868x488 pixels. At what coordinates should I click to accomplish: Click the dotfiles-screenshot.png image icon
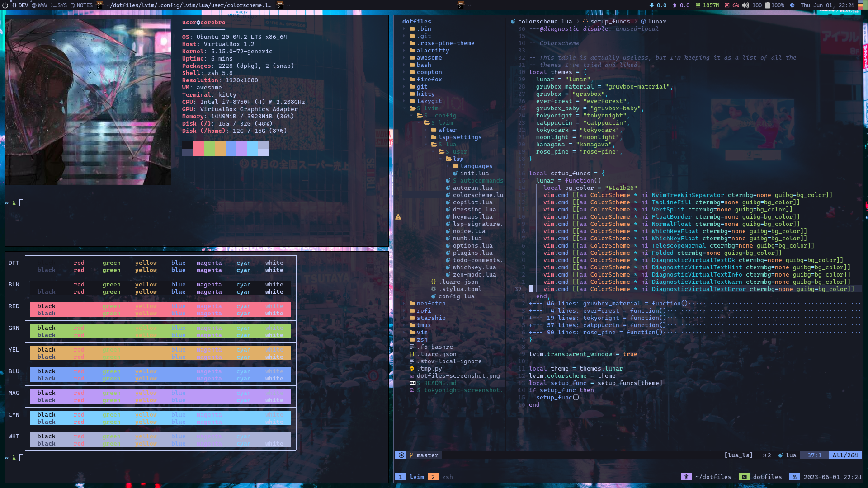(x=412, y=376)
